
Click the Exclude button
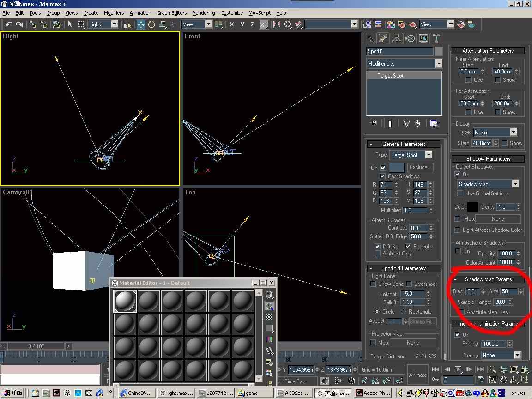tap(419, 167)
